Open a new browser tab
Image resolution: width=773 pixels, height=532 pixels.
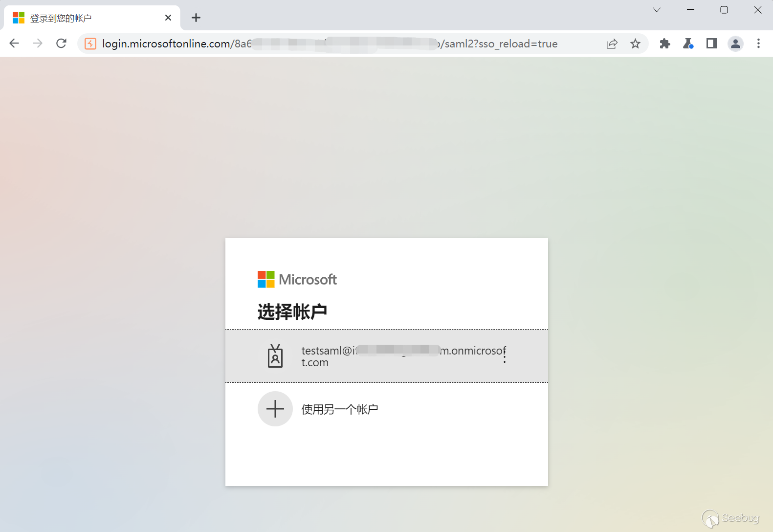196,18
